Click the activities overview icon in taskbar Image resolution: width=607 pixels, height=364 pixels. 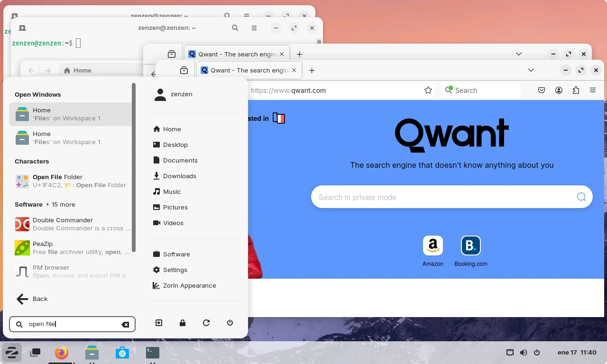[35, 353]
